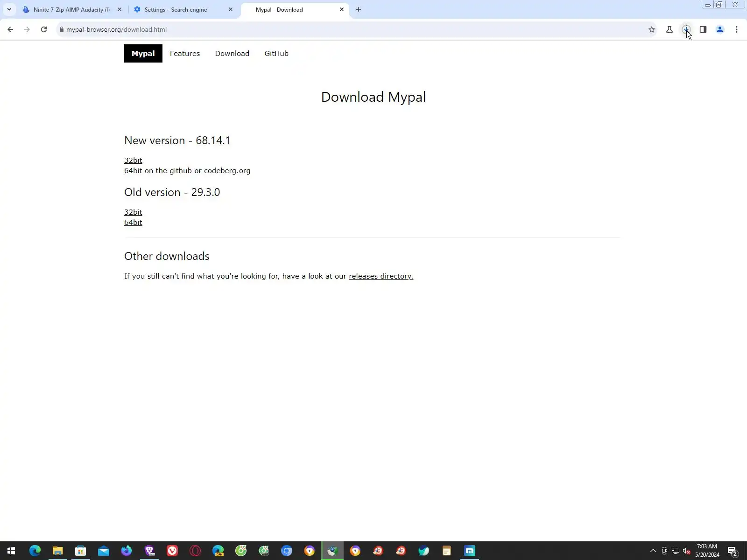Download the 32bit build of version 29.3.0
747x560 pixels.
(x=133, y=212)
